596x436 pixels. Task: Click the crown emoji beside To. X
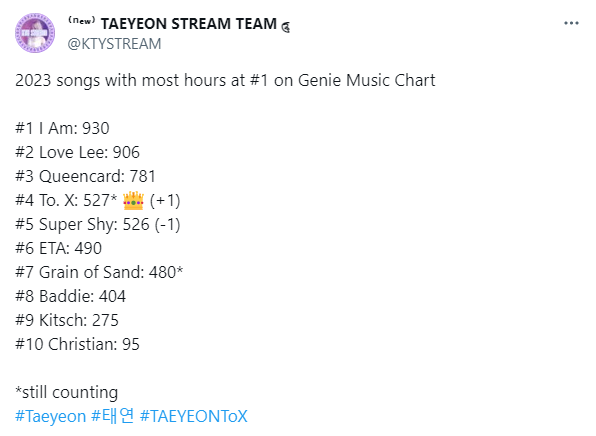pos(133,201)
